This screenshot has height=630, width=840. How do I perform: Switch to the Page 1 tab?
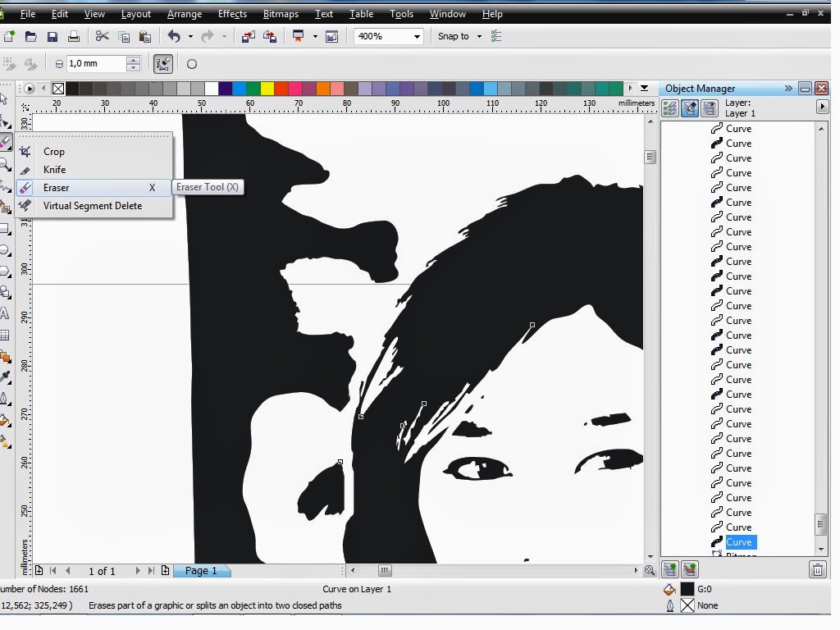pos(202,571)
